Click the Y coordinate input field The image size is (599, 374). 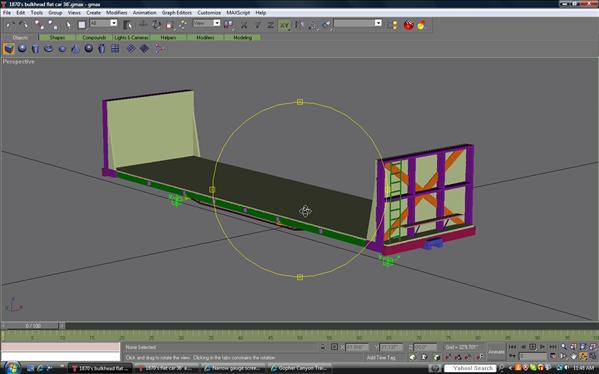(391, 347)
